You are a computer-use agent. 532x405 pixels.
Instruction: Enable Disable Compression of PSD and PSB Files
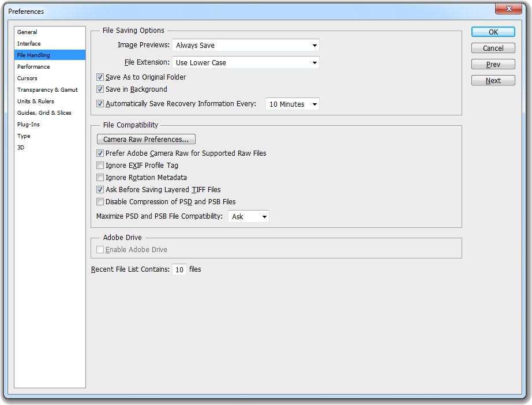tap(100, 202)
